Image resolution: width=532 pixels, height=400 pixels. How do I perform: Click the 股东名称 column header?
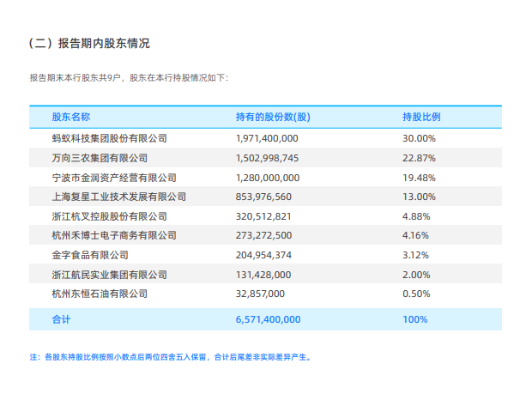71,117
